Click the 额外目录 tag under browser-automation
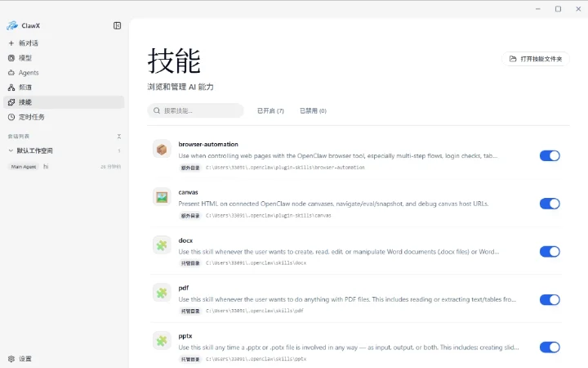Image resolution: width=588 pixels, height=368 pixels. click(190, 168)
